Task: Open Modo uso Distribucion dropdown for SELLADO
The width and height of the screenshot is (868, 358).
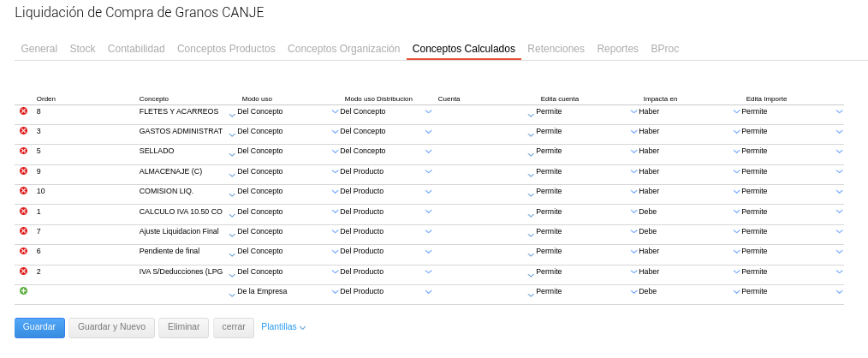Action: tap(429, 152)
